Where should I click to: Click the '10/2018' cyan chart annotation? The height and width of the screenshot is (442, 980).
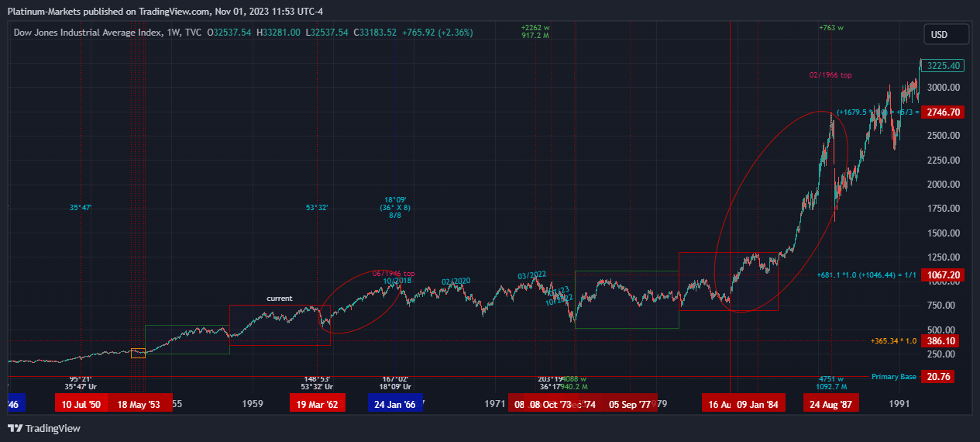397,281
